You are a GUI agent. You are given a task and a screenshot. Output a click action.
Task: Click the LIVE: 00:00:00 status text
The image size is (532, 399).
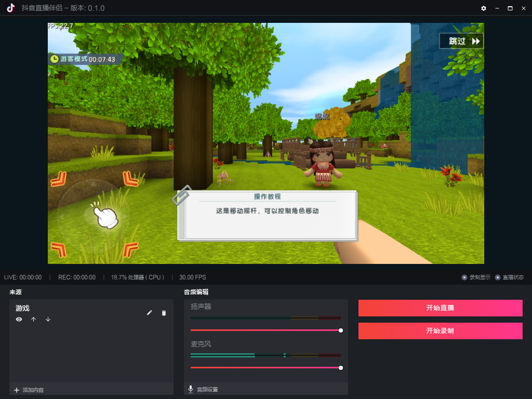coord(23,277)
